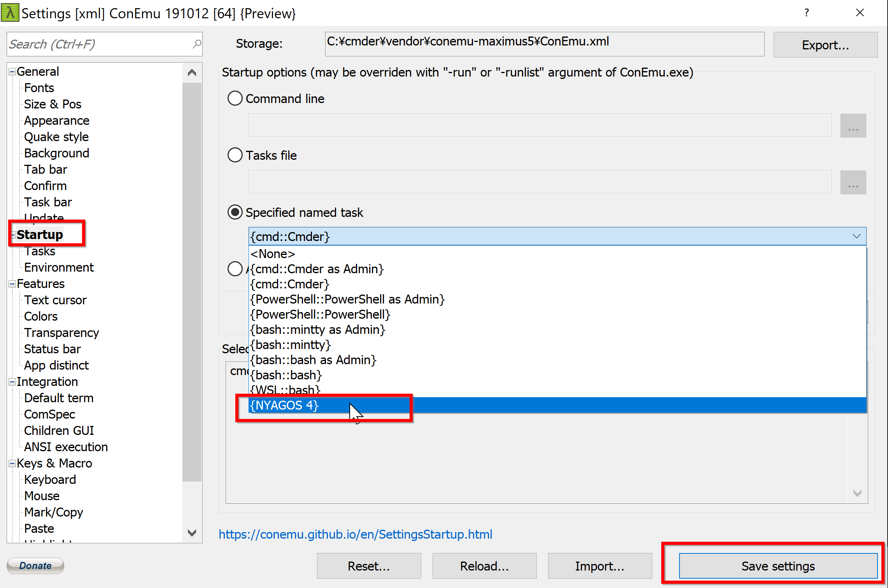Click the Reload... button
This screenshot has width=888, height=588.
tap(484, 566)
